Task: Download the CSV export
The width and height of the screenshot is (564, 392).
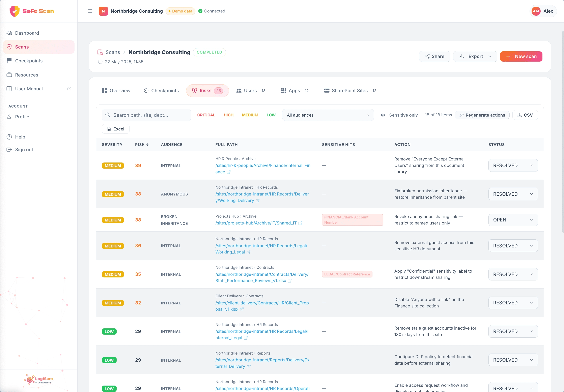Action: click(525, 115)
